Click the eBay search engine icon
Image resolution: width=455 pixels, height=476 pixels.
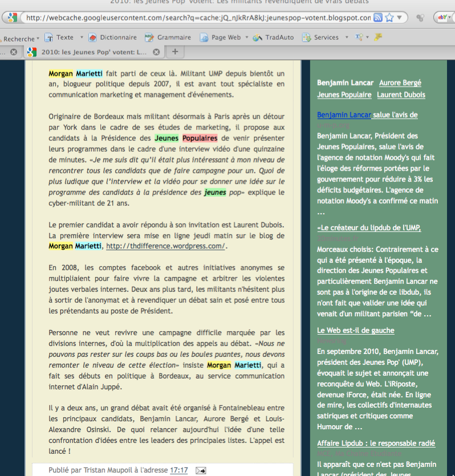point(441,18)
